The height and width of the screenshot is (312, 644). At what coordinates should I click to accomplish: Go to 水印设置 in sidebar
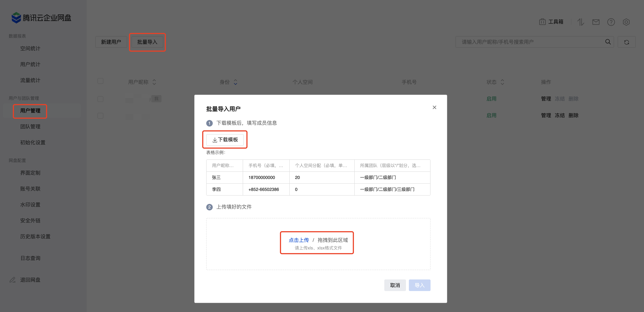pos(30,205)
